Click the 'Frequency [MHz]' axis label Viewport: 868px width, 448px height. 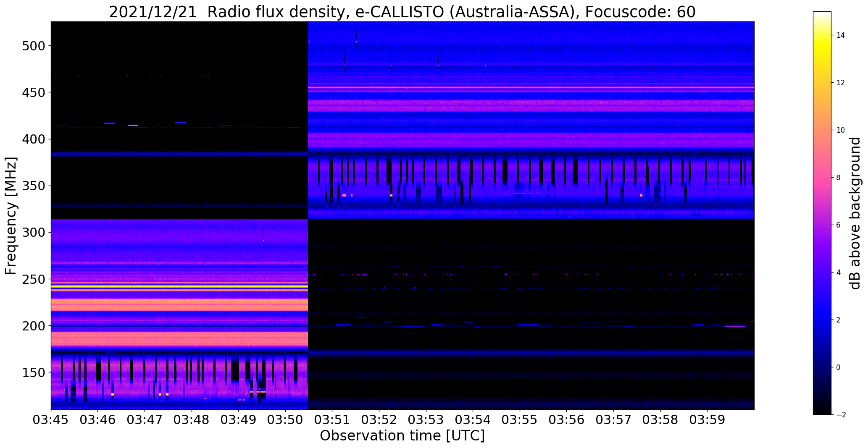[11, 216]
